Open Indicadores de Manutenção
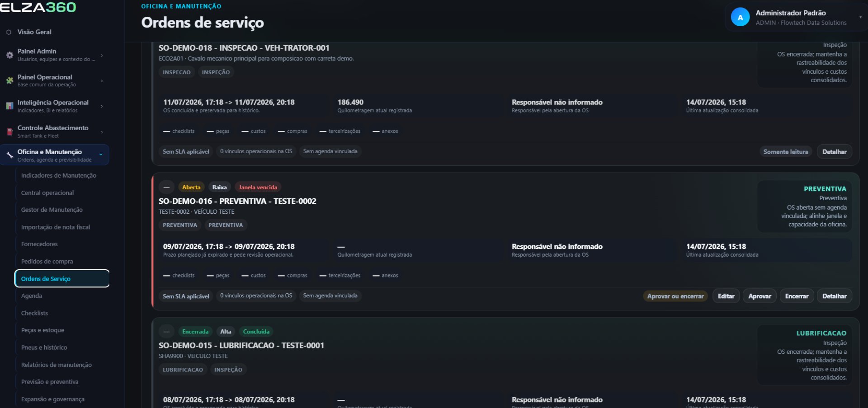Image resolution: width=868 pixels, height=408 pixels. tap(59, 175)
